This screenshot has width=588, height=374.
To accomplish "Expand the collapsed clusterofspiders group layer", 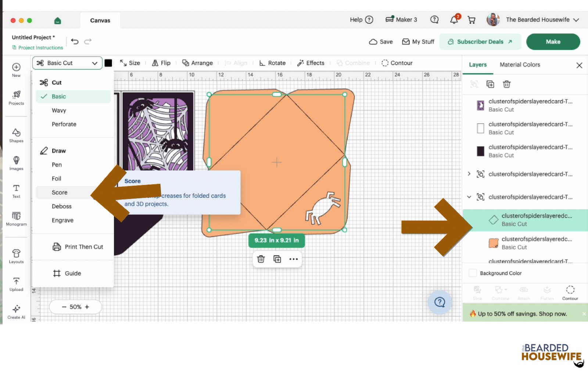I will [469, 174].
